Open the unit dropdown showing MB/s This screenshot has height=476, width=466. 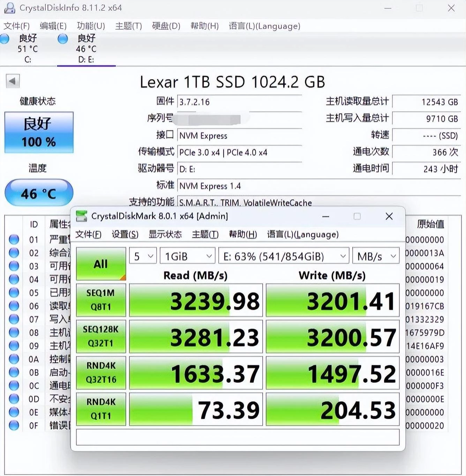point(376,256)
